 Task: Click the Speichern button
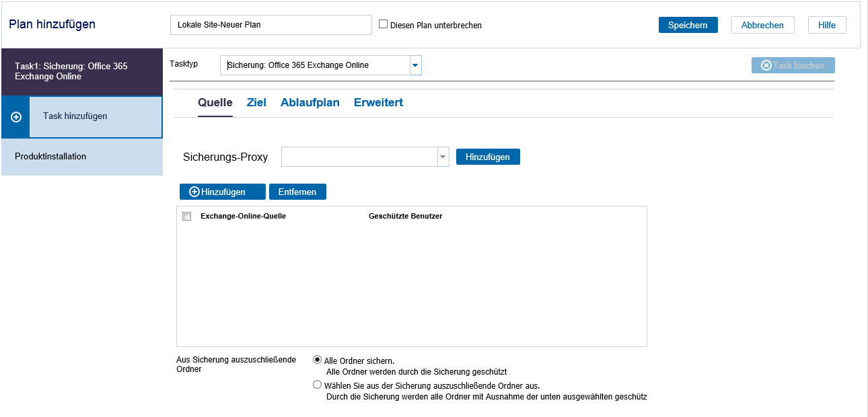click(688, 25)
